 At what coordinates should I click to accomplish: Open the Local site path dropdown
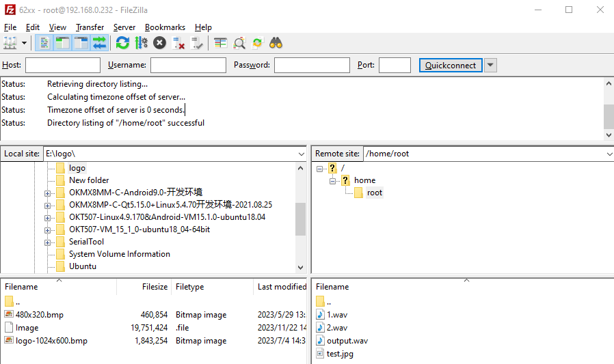pyautogui.click(x=301, y=154)
